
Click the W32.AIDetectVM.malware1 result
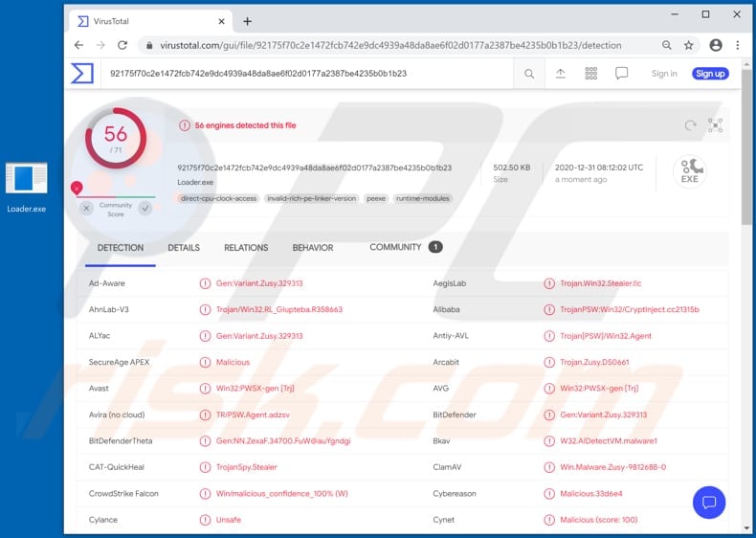coord(609,441)
